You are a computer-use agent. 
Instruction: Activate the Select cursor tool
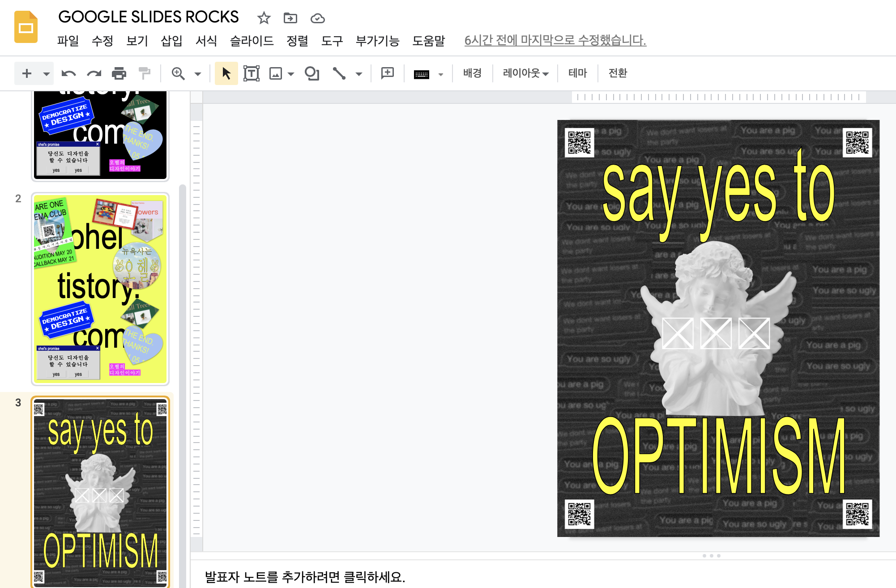226,73
